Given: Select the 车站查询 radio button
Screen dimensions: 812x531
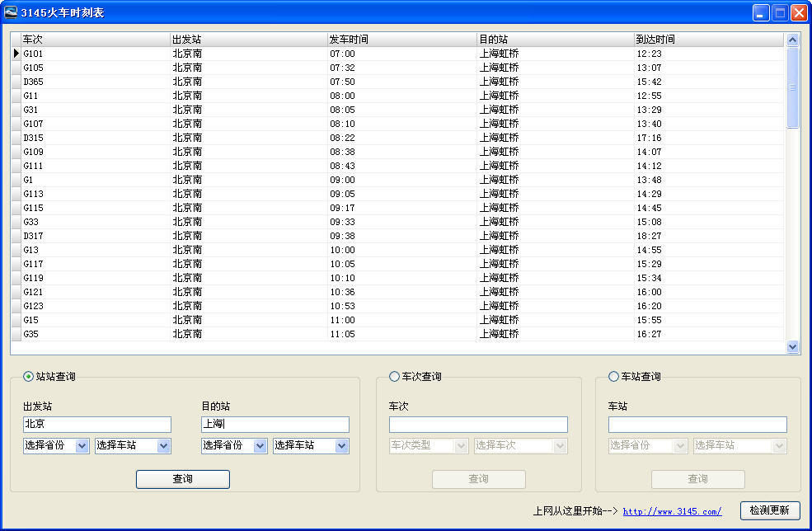Looking at the screenshot, I should tap(614, 377).
